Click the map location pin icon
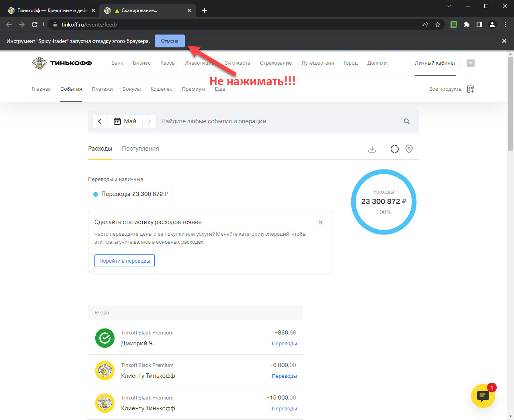The height and width of the screenshot is (420, 514). coord(409,149)
